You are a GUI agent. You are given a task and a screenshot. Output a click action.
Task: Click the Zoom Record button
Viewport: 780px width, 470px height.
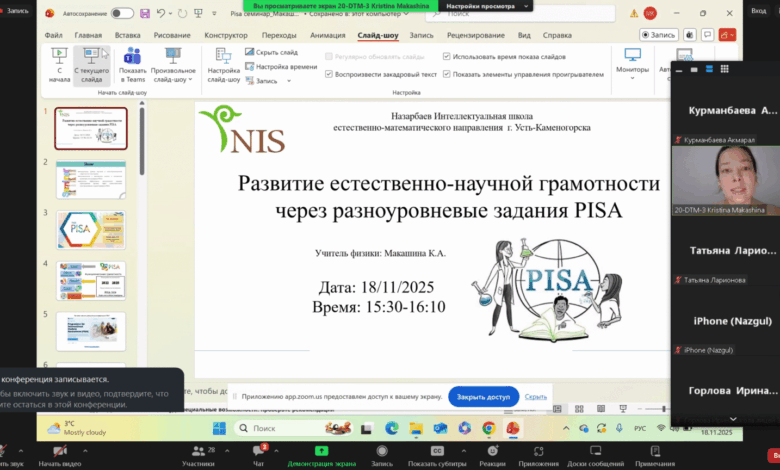tap(382, 455)
